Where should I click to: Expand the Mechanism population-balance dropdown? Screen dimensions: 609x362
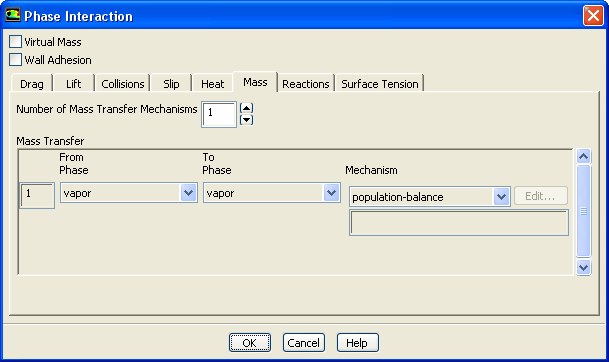(x=430, y=197)
